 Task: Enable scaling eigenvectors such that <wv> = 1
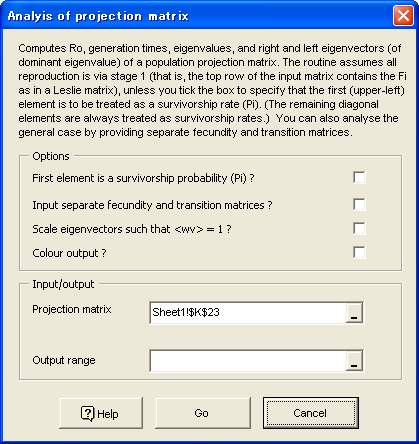(x=359, y=229)
